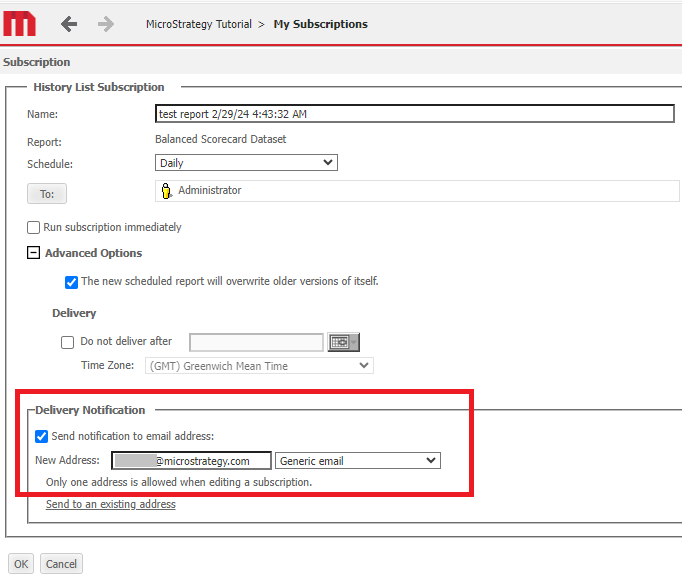Open MicroStrategy Tutorial breadcrumb

(x=199, y=24)
